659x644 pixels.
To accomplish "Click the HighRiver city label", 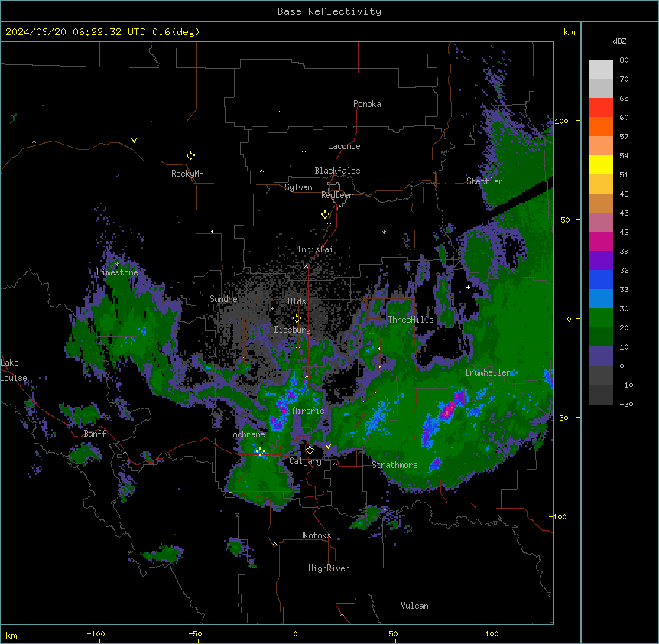I will [x=329, y=568].
